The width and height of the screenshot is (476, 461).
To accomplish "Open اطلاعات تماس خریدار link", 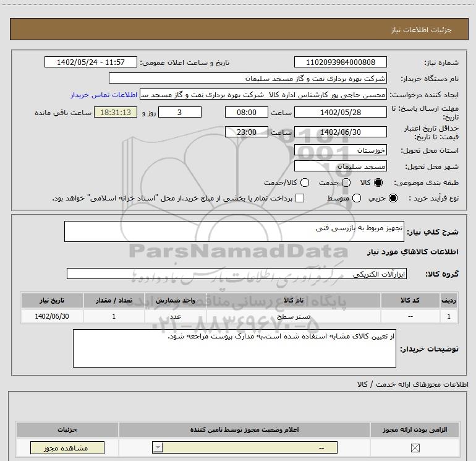I will tap(104, 95).
